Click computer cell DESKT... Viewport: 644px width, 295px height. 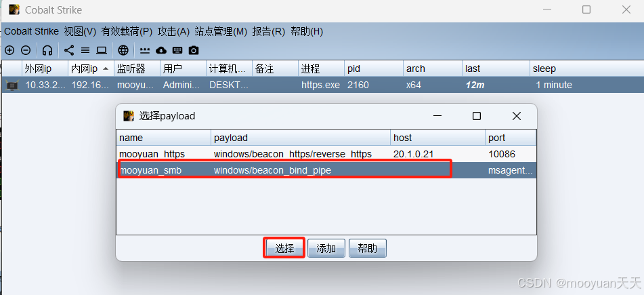tap(228, 85)
